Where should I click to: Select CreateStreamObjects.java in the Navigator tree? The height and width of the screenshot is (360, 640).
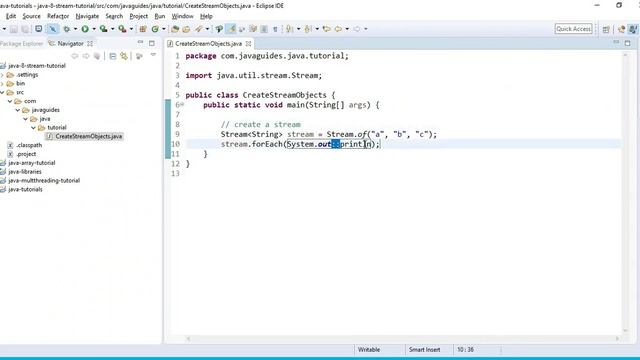pos(84,136)
